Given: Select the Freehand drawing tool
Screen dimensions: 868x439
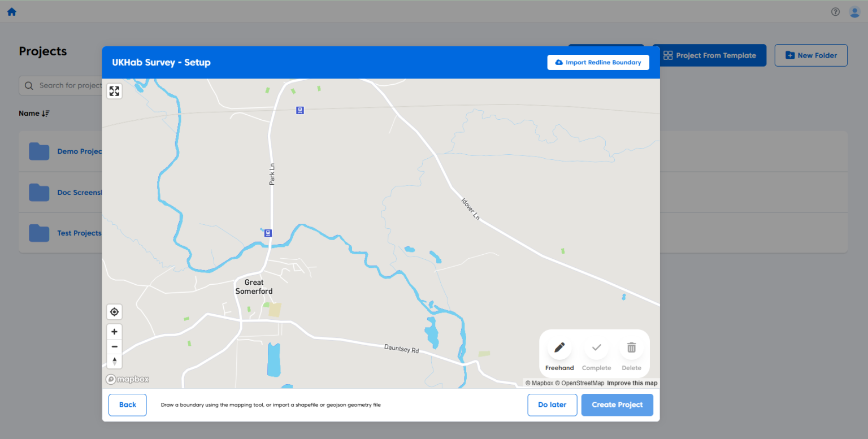Looking at the screenshot, I should click(559, 347).
